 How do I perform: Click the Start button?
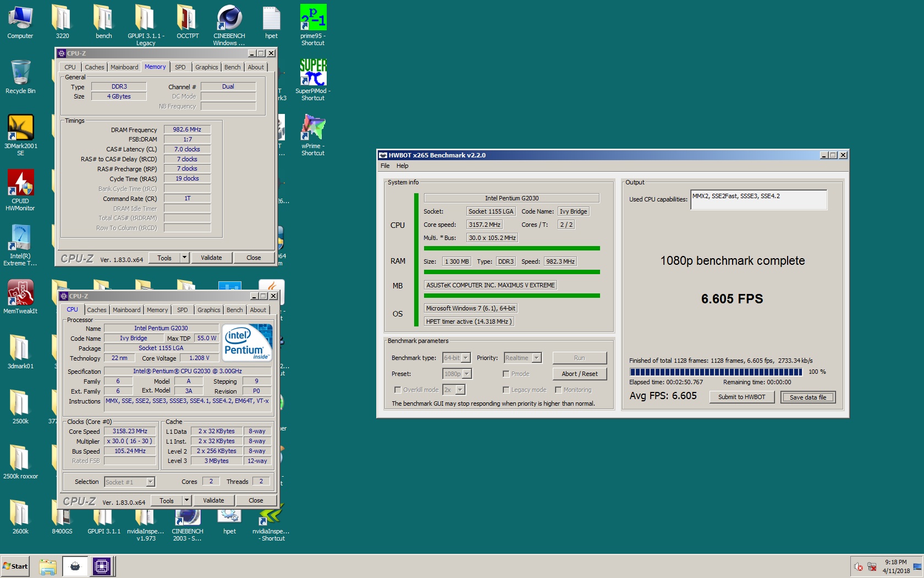click(x=15, y=566)
